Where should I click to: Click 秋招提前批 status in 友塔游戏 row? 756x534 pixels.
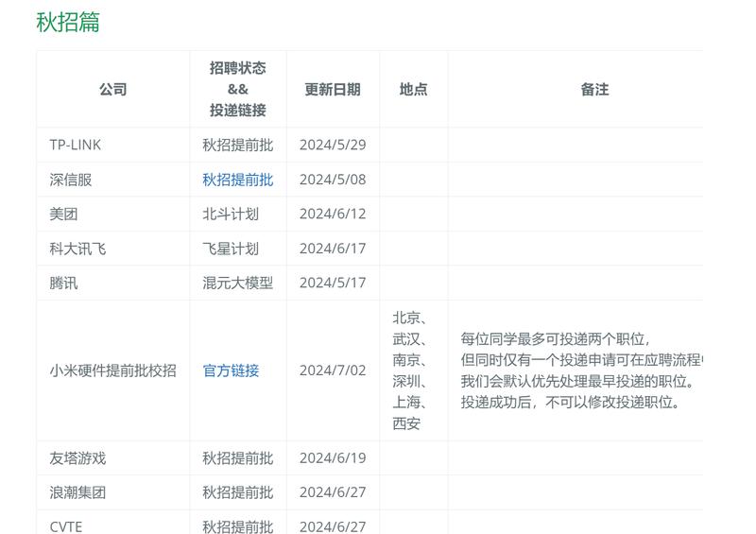pyautogui.click(x=238, y=457)
